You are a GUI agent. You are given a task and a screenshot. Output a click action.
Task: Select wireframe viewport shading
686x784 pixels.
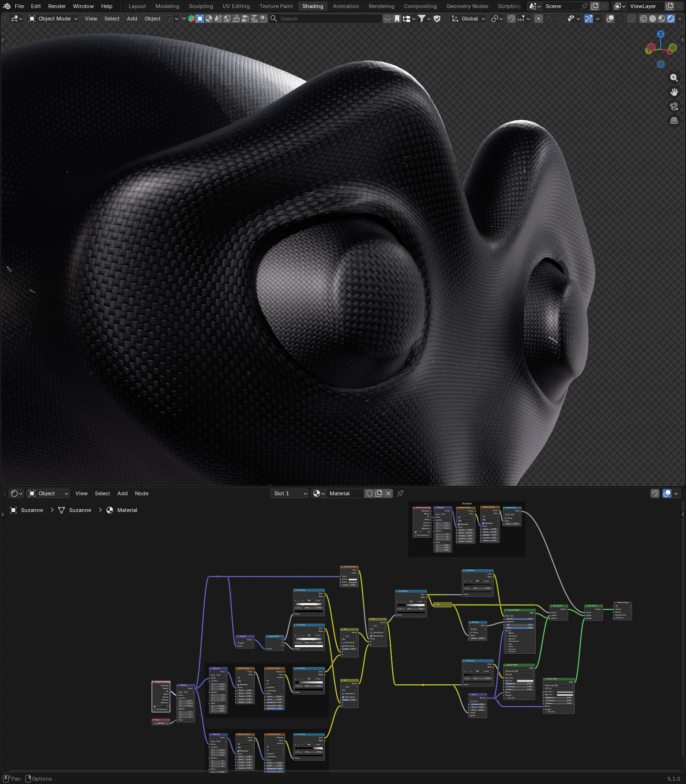[644, 19]
